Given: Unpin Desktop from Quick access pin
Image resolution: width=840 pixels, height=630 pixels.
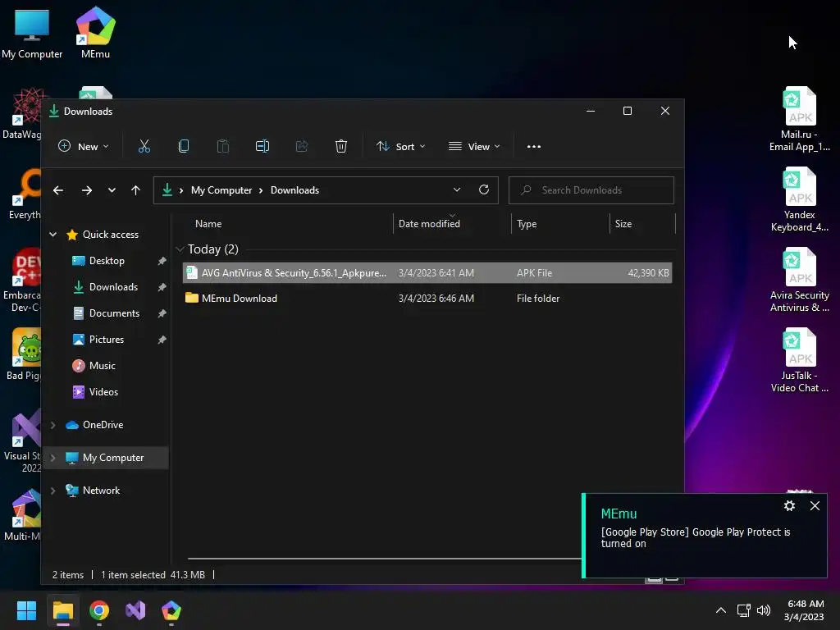Looking at the screenshot, I should [162, 261].
